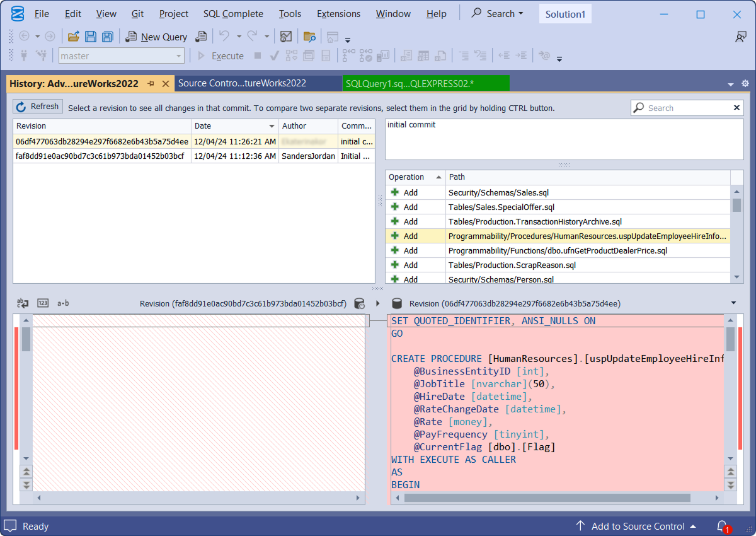The image size is (756, 536).
Task: Click the feedback person icon at top right
Action: [x=741, y=37]
